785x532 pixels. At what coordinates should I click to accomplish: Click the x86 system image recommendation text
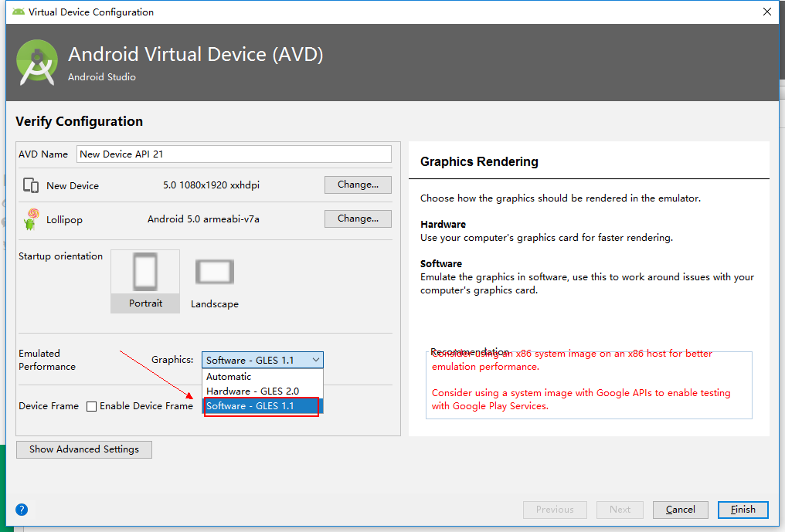[x=572, y=361]
